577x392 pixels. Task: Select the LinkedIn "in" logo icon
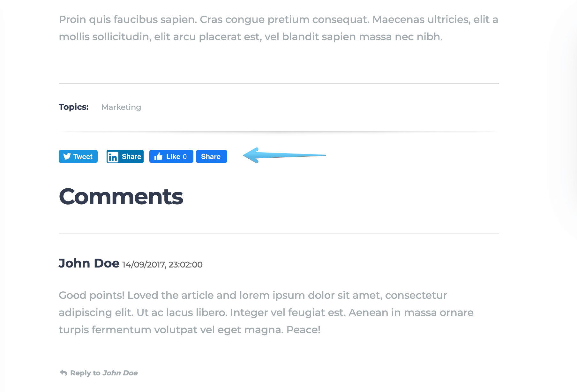[113, 156]
